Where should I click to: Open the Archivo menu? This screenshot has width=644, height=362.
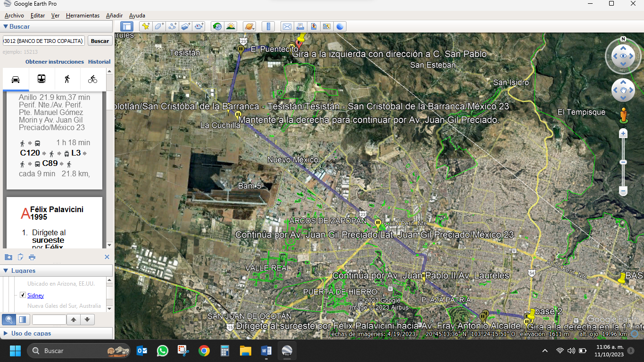click(14, 16)
